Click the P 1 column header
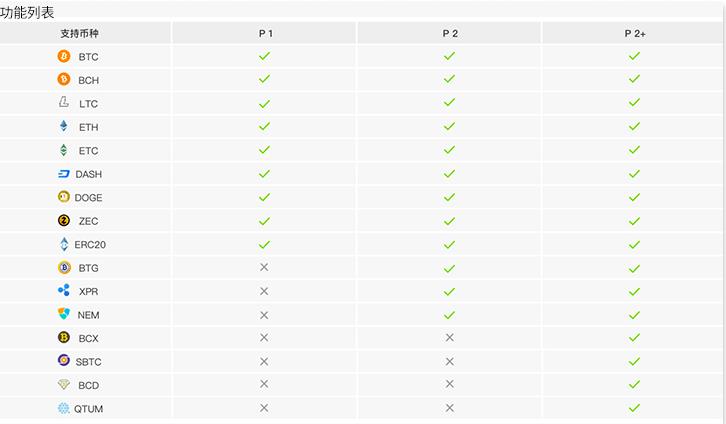The image size is (726, 424). coord(265,33)
